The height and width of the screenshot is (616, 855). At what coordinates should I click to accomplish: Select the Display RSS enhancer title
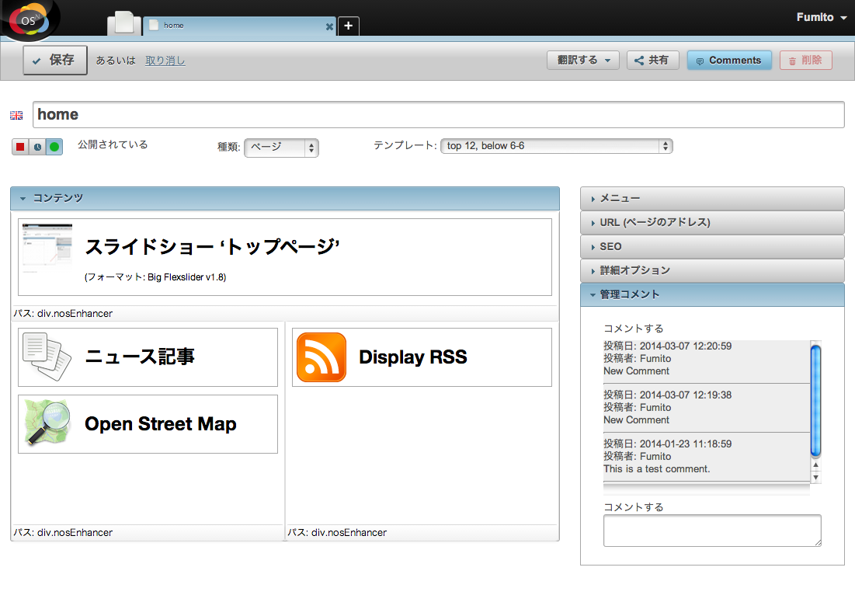pyautogui.click(x=413, y=357)
